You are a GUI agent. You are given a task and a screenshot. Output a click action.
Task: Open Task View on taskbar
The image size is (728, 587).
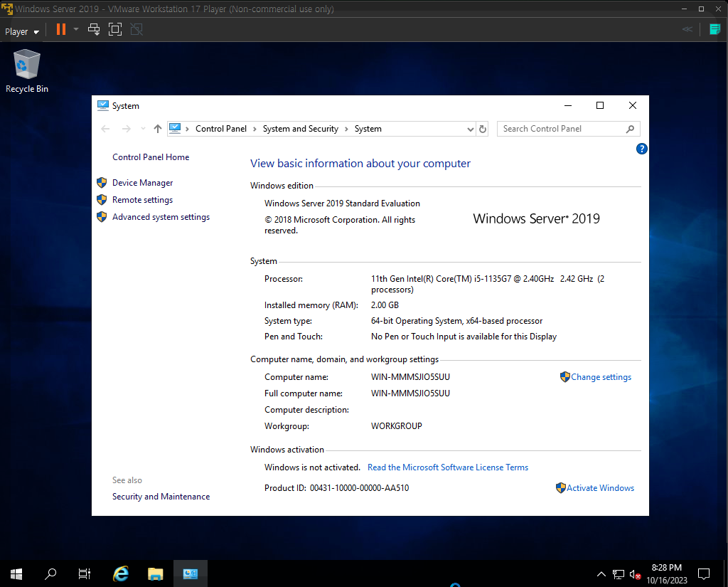(x=85, y=574)
